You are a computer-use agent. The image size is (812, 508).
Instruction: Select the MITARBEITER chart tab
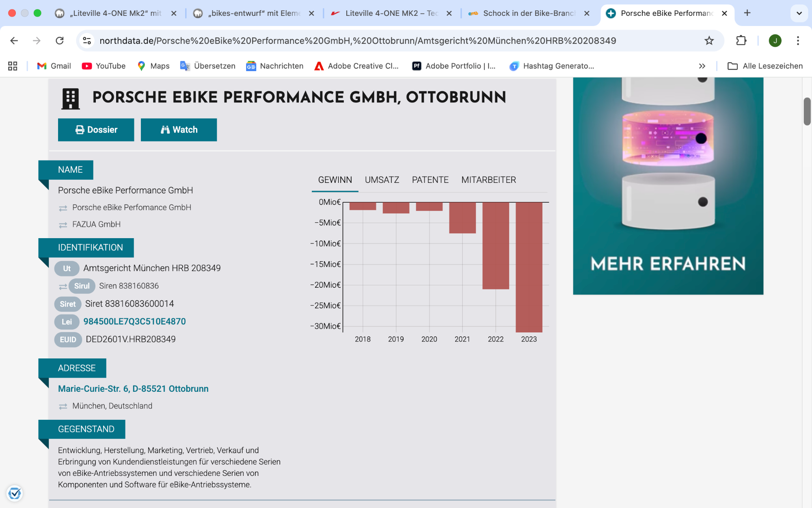[x=488, y=180]
